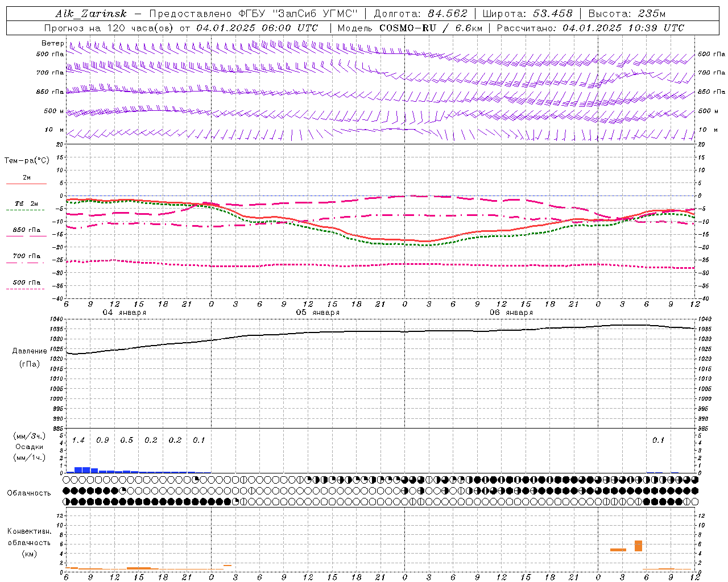Click the tallest orange convective cloud bar
This screenshot has height=582, width=728.
click(x=638, y=546)
